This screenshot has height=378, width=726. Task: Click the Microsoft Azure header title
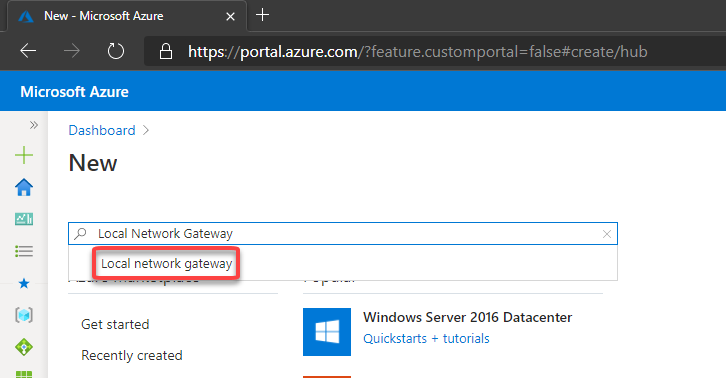click(x=75, y=92)
